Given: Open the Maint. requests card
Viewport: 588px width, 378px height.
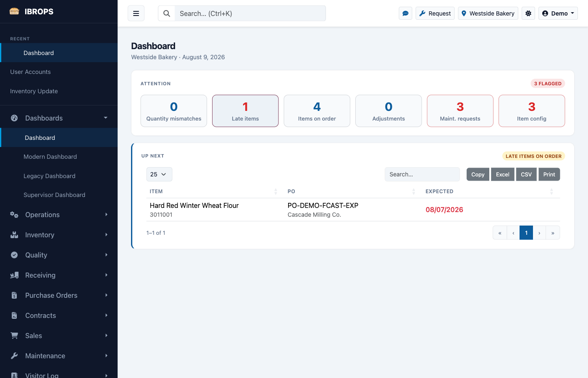Looking at the screenshot, I should point(460,111).
